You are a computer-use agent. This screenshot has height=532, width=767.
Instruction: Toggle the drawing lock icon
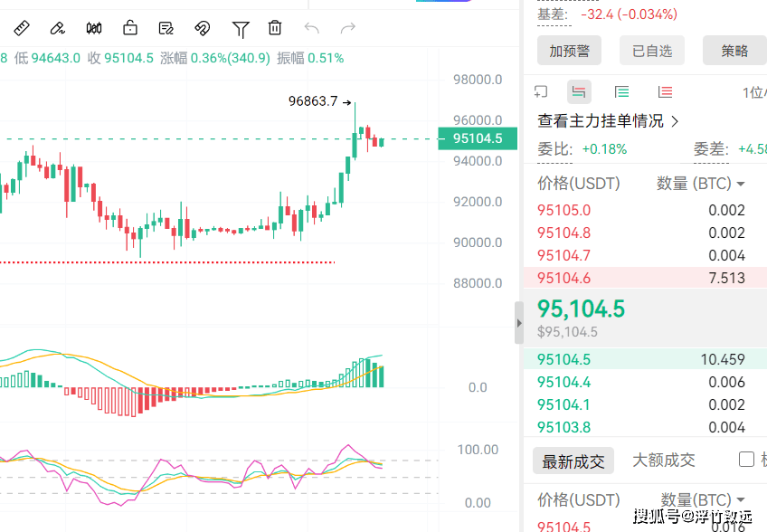(x=130, y=28)
